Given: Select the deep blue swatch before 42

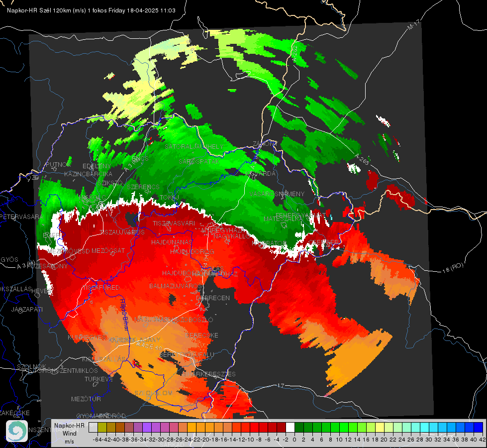Looking at the screenshot, I should [x=479, y=427].
